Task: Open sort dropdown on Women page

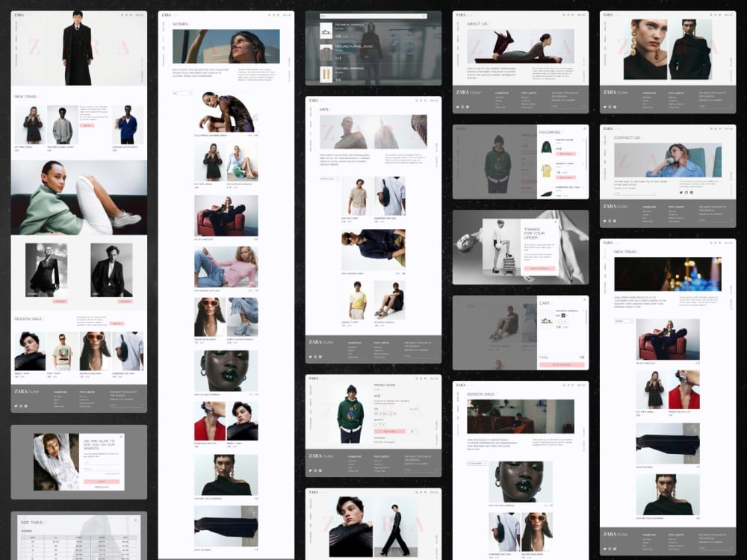Action: (182, 93)
